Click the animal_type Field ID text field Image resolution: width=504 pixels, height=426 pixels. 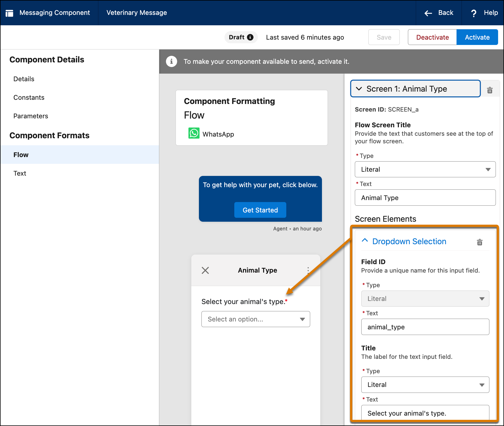425,327
